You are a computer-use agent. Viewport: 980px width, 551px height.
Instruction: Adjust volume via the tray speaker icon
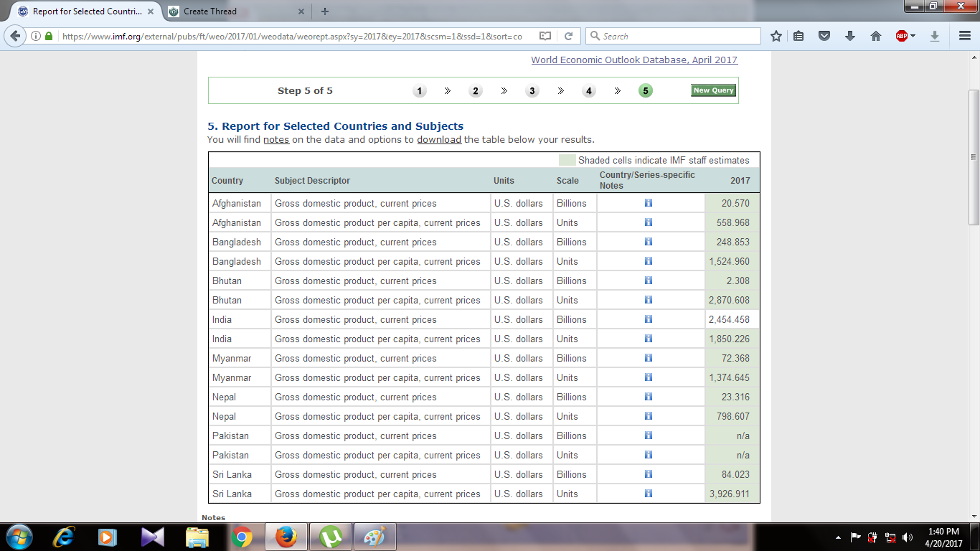pyautogui.click(x=908, y=537)
